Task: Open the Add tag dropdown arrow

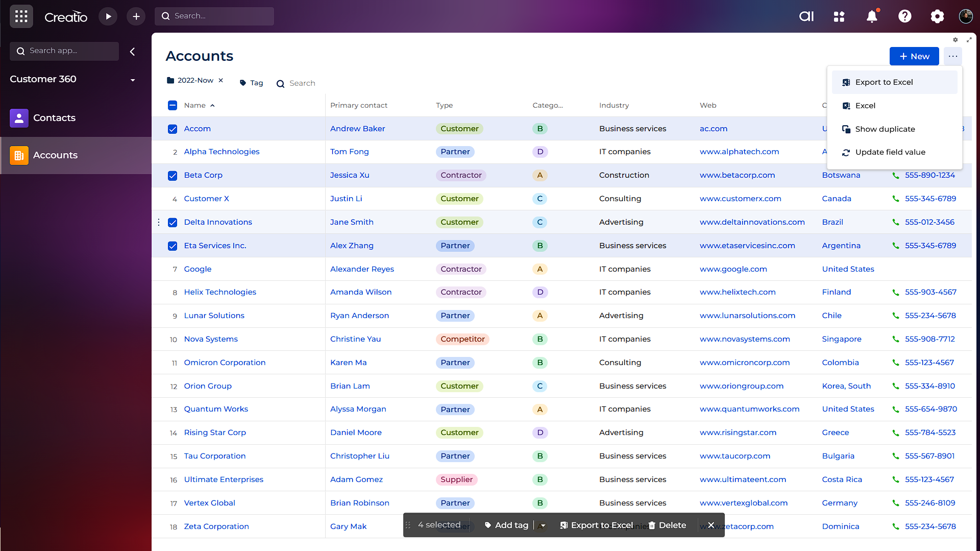Action: pyautogui.click(x=543, y=525)
